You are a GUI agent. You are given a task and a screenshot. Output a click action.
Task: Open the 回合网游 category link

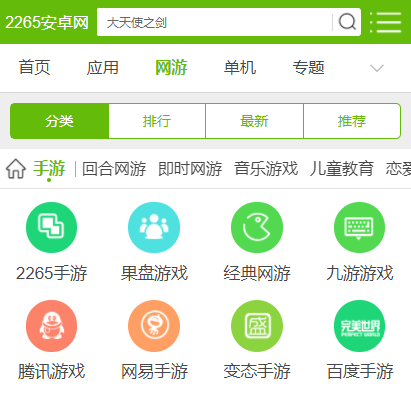coord(114,169)
